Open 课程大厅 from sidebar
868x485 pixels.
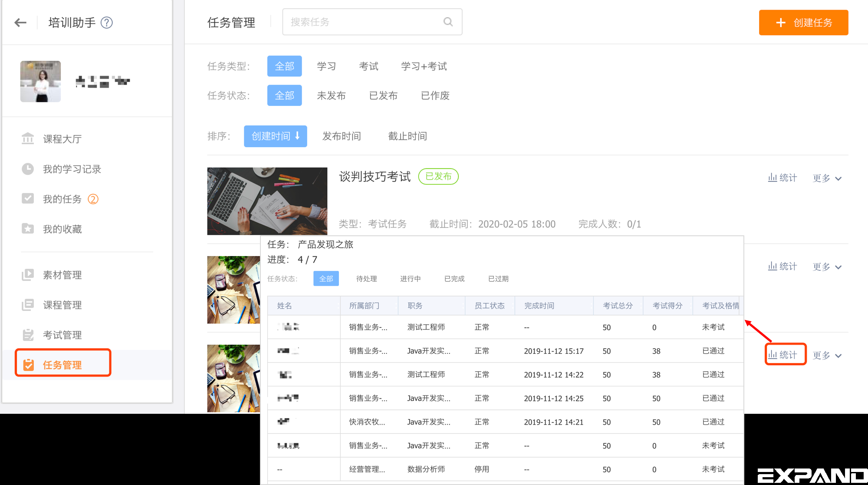(62, 139)
